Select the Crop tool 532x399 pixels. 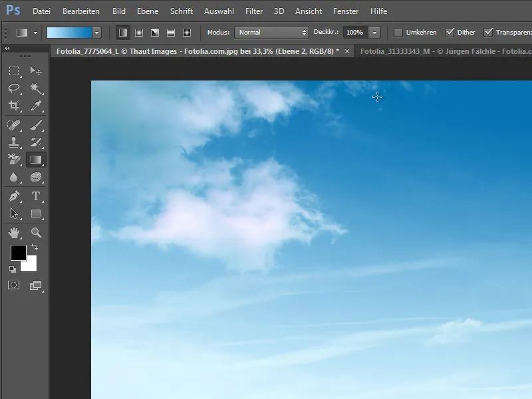(x=14, y=105)
